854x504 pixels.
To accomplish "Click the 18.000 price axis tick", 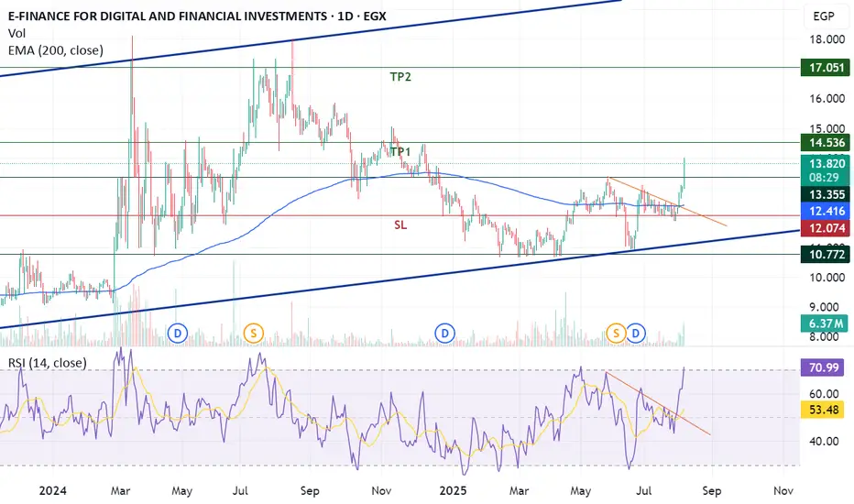I will click(x=827, y=39).
